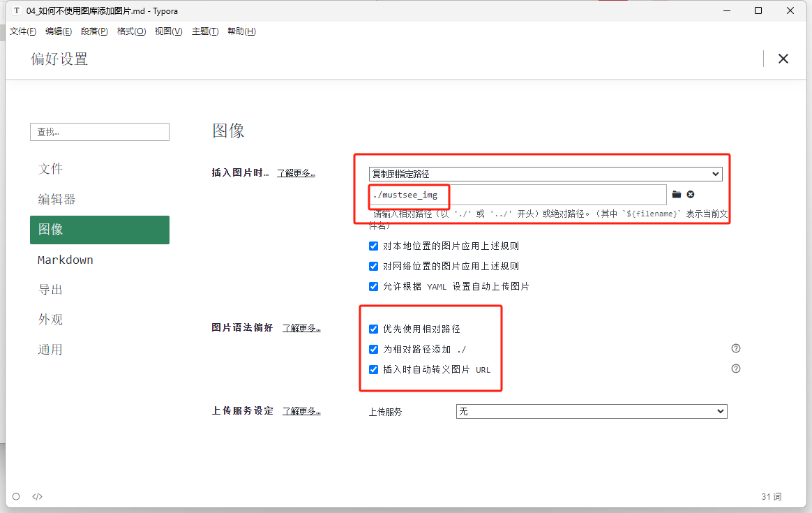The height and width of the screenshot is (513, 812).
Task: Select the 图像 preferences category
Action: (x=100, y=230)
